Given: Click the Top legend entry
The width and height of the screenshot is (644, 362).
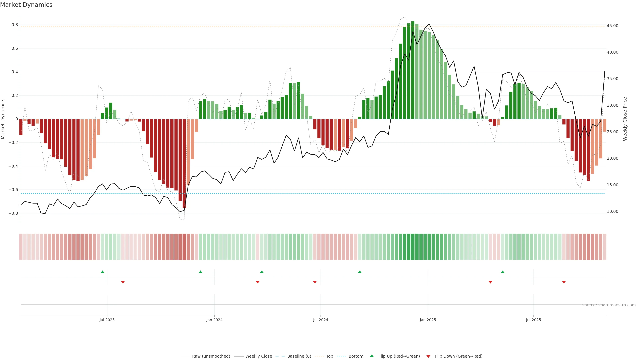Looking at the screenshot, I should tap(330, 356).
